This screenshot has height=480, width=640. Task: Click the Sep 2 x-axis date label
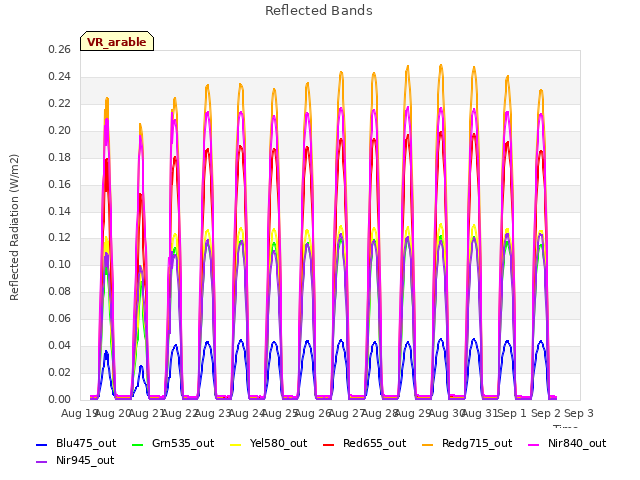546,413
